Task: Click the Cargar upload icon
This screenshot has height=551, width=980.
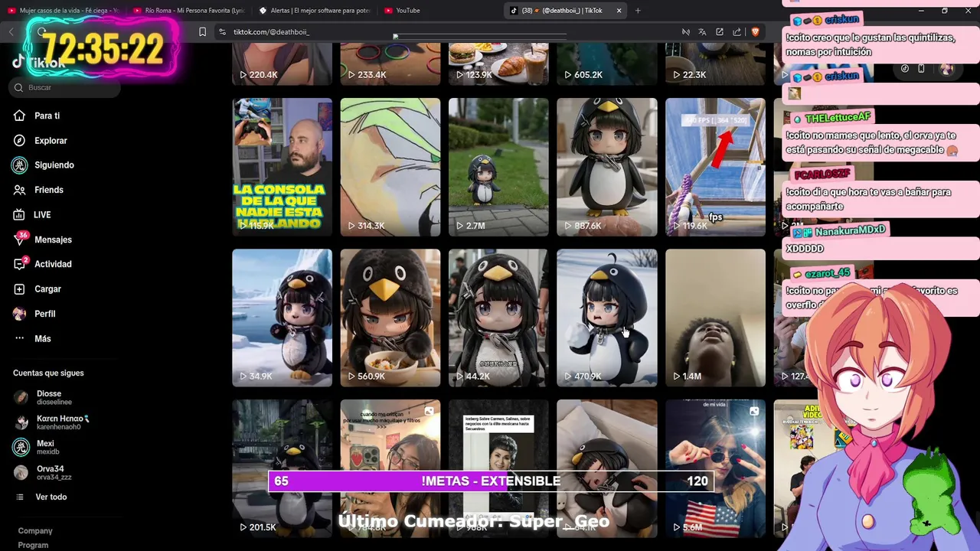Action: [20, 289]
